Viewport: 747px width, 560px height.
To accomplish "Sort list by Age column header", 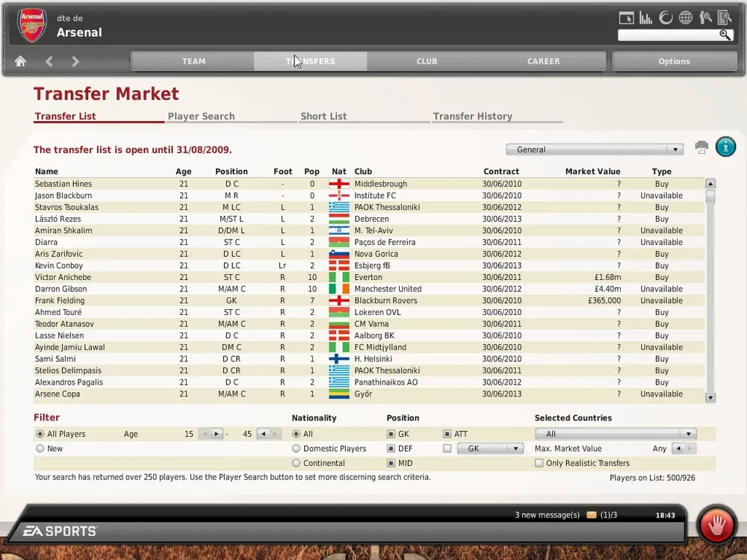I will click(x=184, y=172).
